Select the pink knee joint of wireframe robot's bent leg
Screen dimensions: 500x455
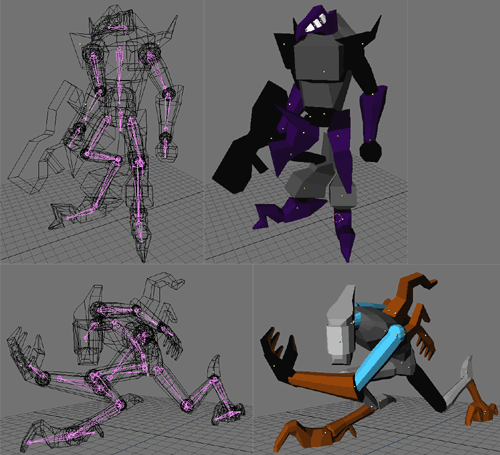pyautogui.click(x=117, y=159)
